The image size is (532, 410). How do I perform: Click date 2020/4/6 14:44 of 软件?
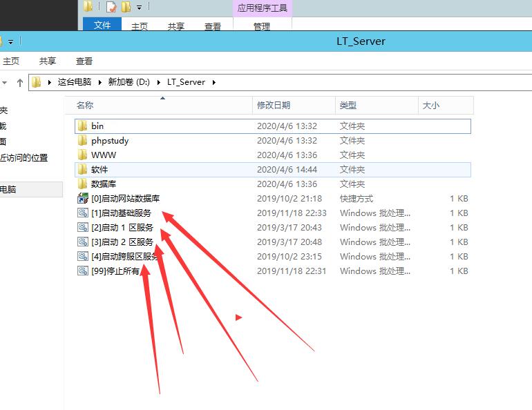point(287,169)
